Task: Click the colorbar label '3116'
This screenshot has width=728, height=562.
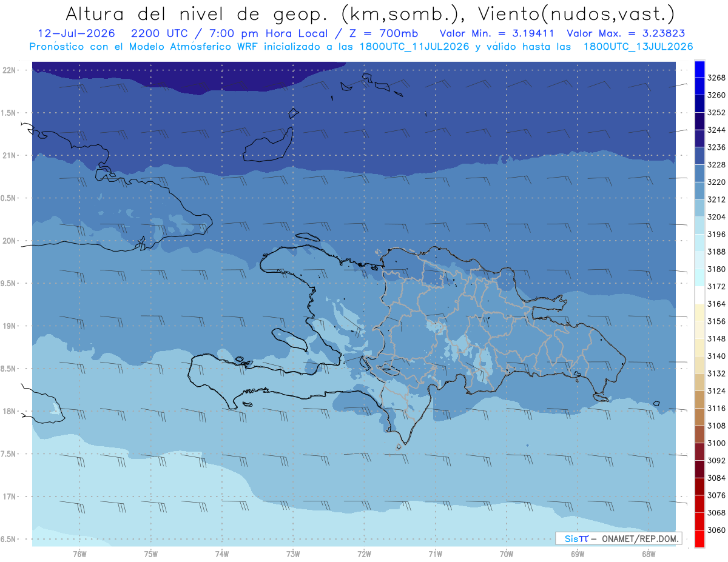Action: point(716,409)
